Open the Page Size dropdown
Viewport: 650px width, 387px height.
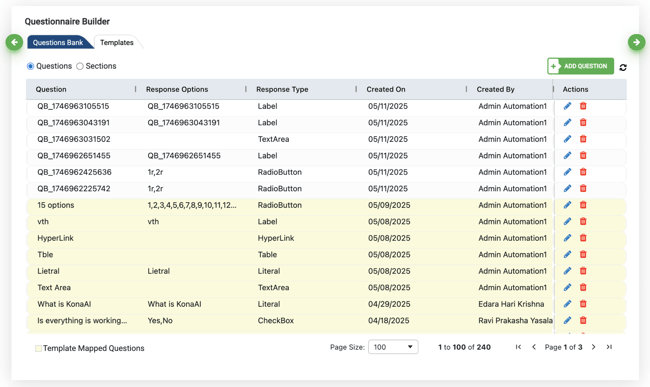[x=393, y=347]
